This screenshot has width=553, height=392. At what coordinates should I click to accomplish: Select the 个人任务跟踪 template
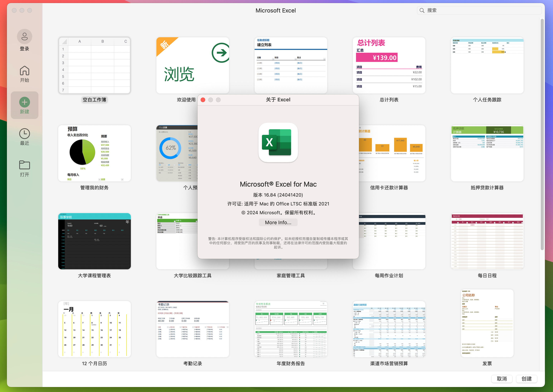pos(487,66)
